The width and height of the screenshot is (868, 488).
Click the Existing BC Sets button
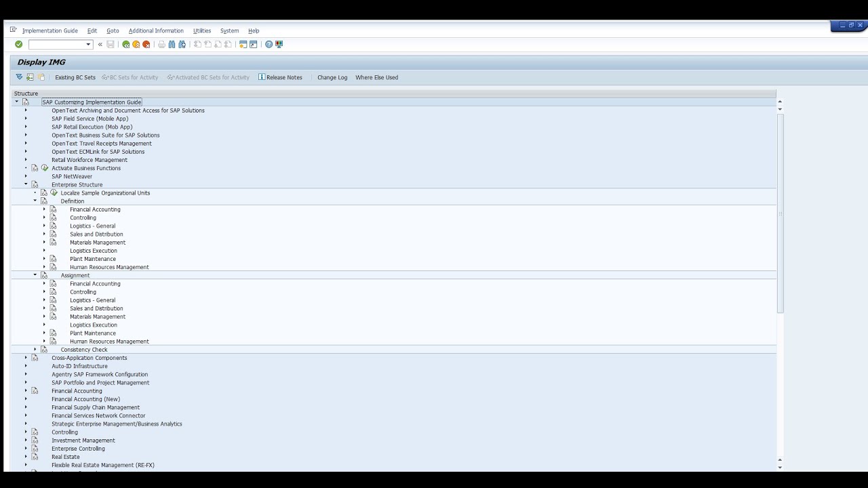click(75, 77)
